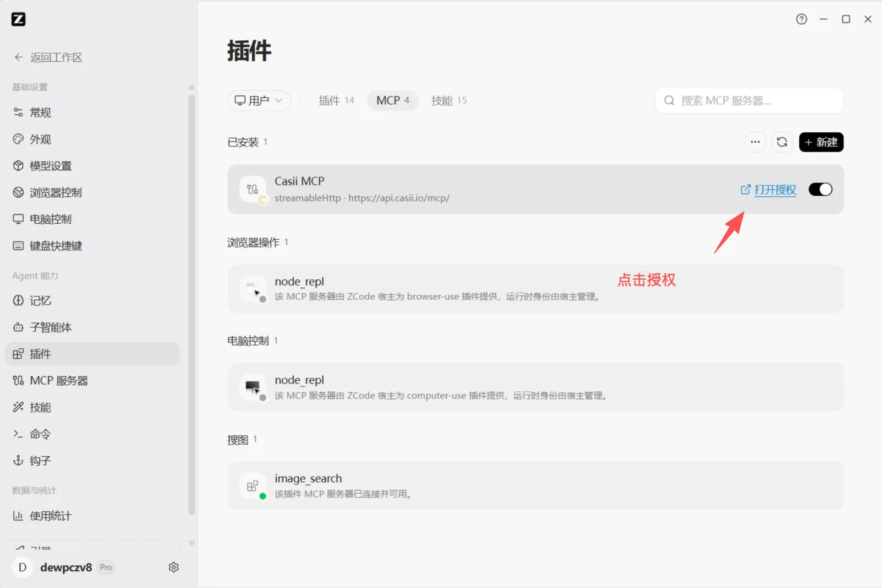Click the computer-use node_repl icon
This screenshot has height=588, width=882.
(x=252, y=387)
